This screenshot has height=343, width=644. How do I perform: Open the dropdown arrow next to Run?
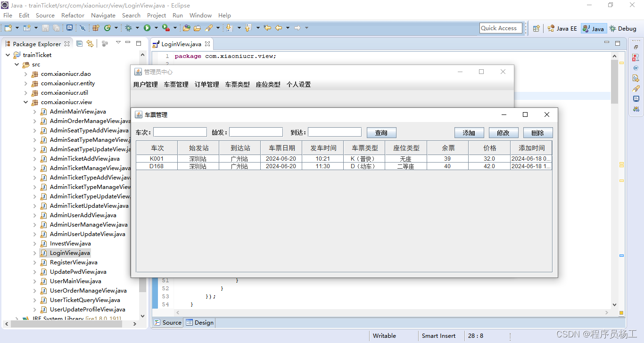(x=156, y=28)
